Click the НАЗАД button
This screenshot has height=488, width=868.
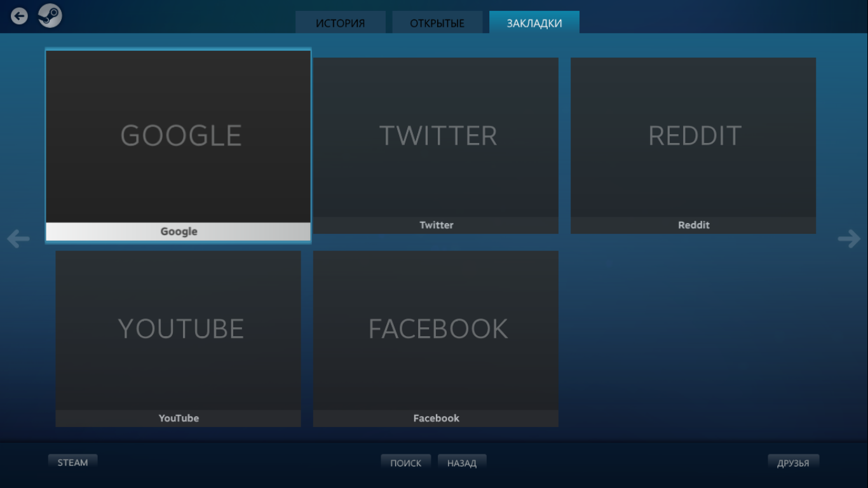point(462,463)
